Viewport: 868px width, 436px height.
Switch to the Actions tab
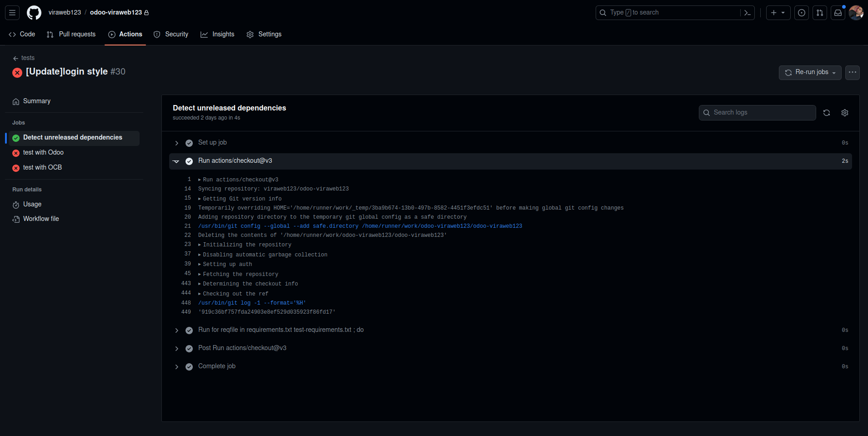(125, 34)
